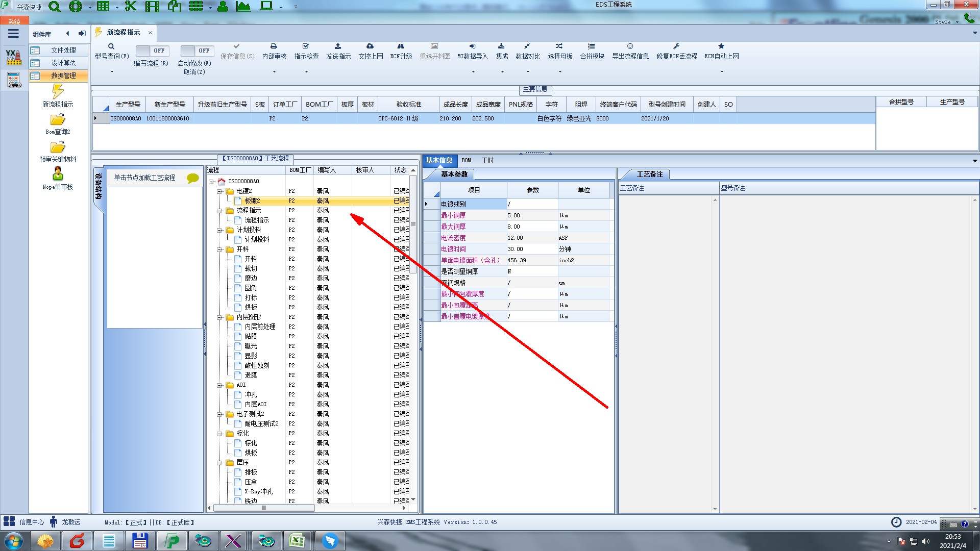Select 数据管理 in component library
The image size is (980, 551).
point(63,76)
